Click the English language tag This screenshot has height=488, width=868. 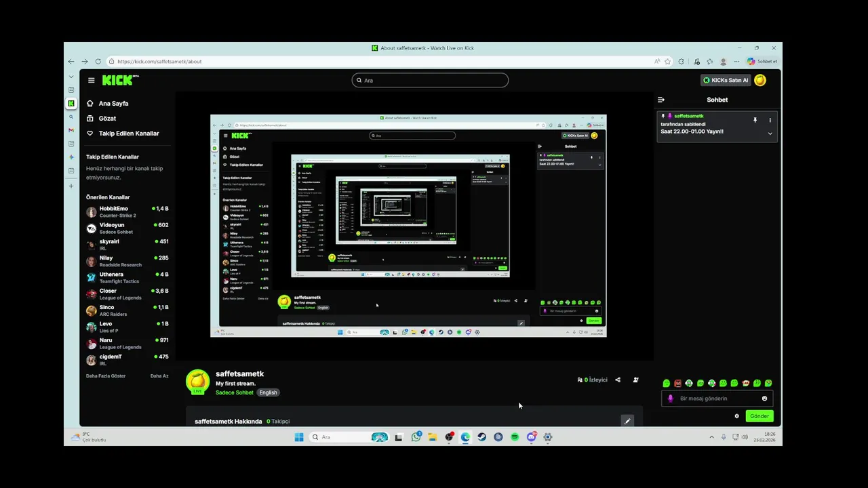pos(268,392)
